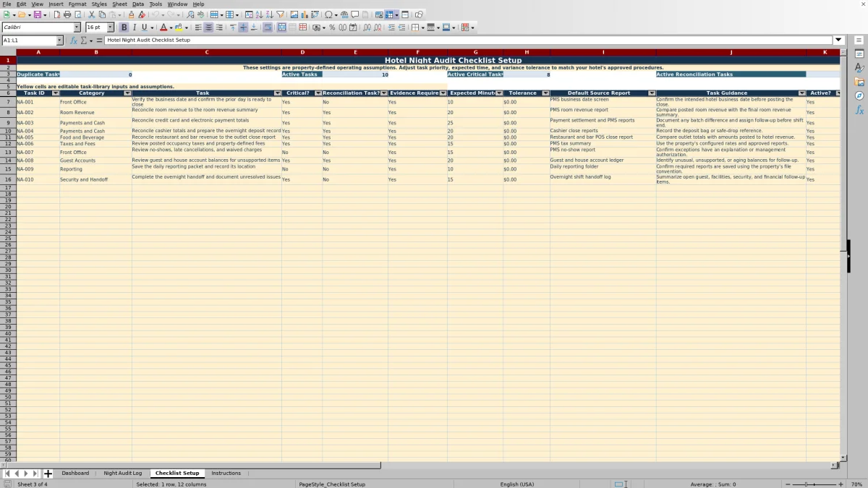Click the Insert Chart icon
This screenshot has height=488, width=868.
(x=305, y=14)
